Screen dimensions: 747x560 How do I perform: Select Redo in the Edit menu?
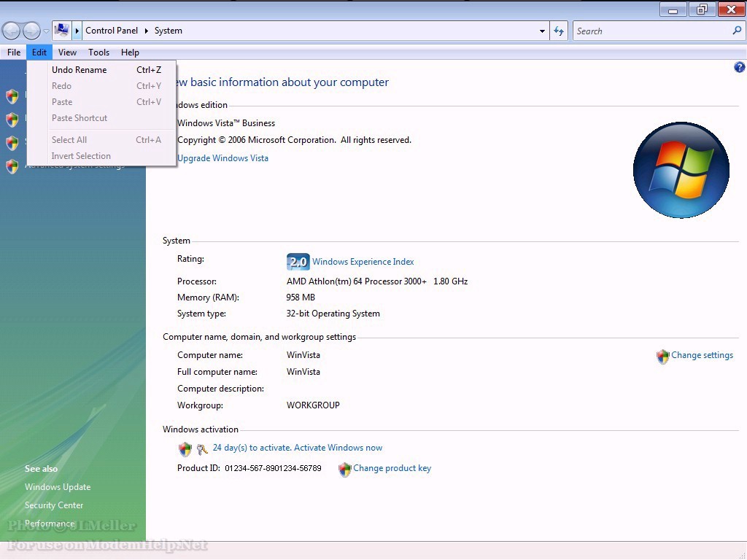102,86
